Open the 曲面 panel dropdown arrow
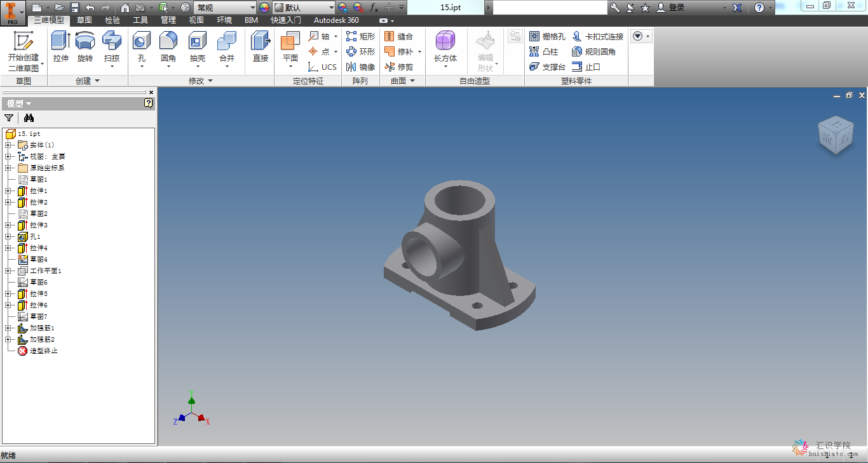868x463 pixels. [412, 81]
